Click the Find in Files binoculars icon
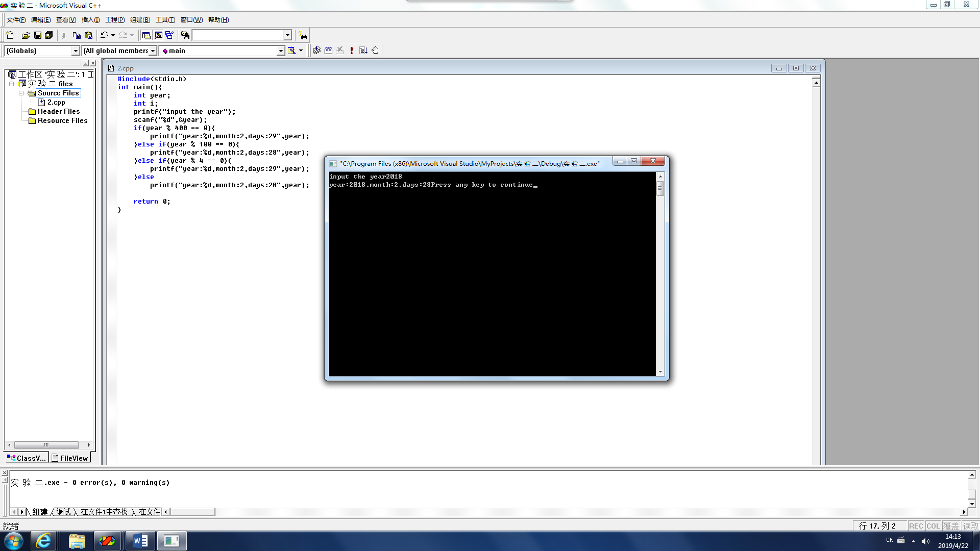The image size is (980, 551). 185,35
